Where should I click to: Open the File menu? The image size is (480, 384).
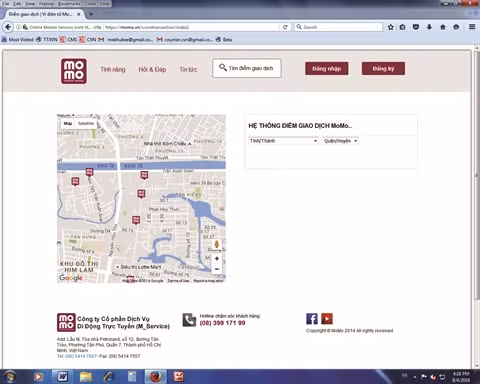6,4
